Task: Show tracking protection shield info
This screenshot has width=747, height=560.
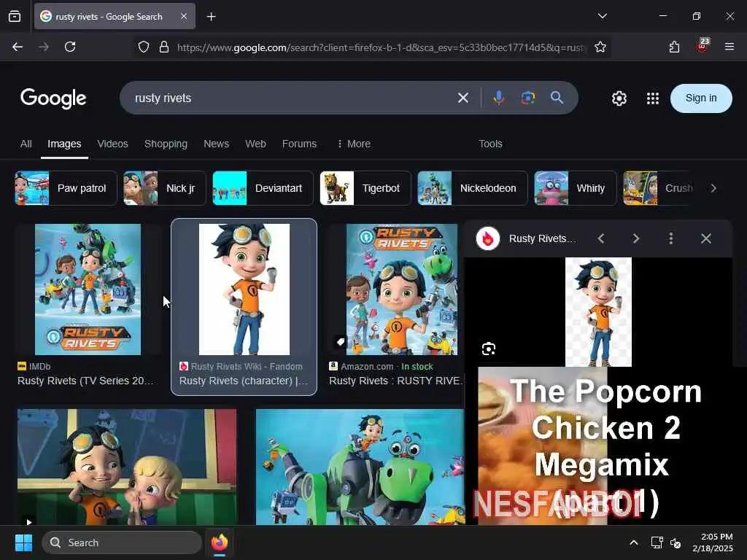Action: pos(144,47)
